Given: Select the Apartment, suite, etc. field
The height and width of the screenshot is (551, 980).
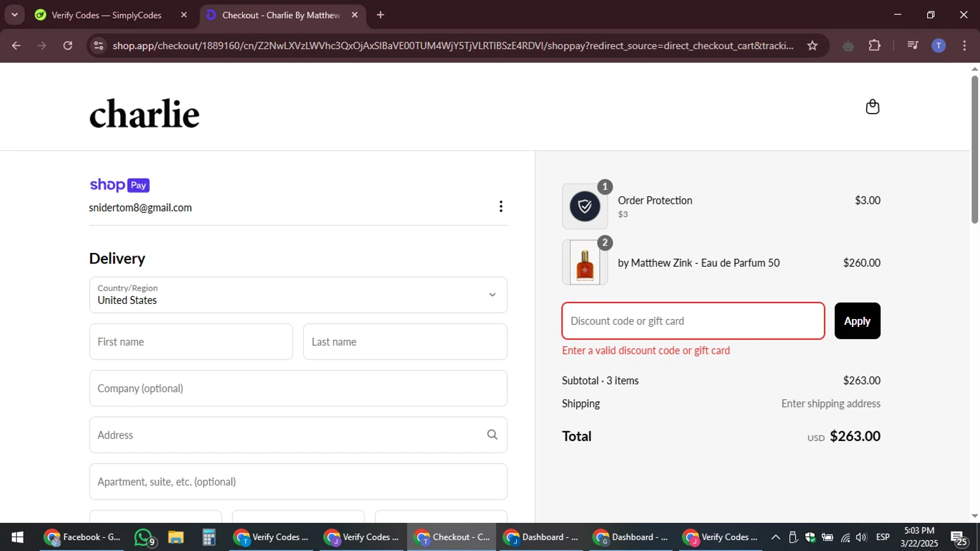Looking at the screenshot, I should click(298, 482).
